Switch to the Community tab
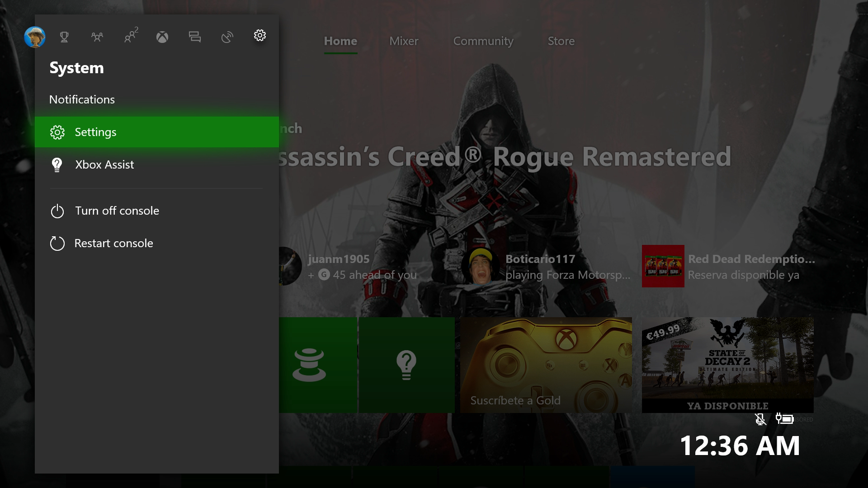This screenshot has width=868, height=488. [x=483, y=41]
